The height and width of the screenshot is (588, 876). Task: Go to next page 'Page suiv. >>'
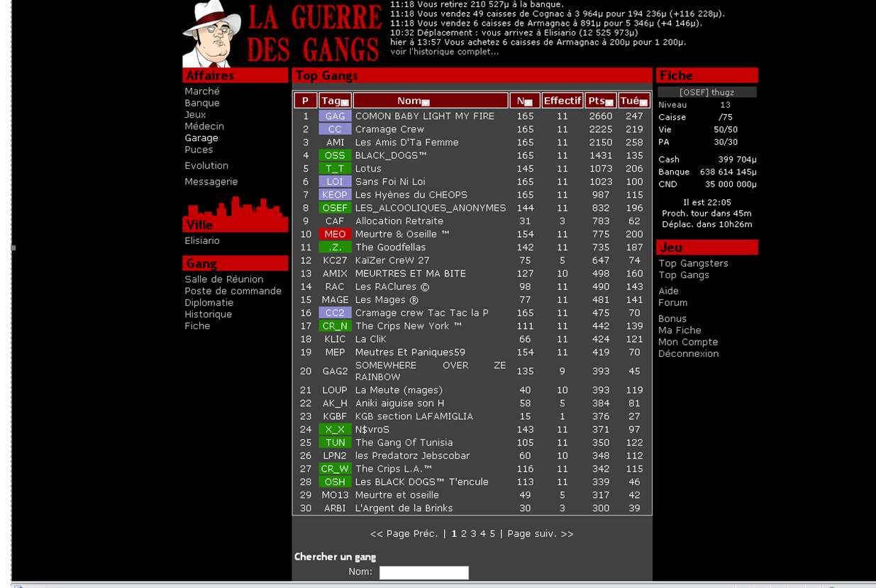tap(540, 534)
